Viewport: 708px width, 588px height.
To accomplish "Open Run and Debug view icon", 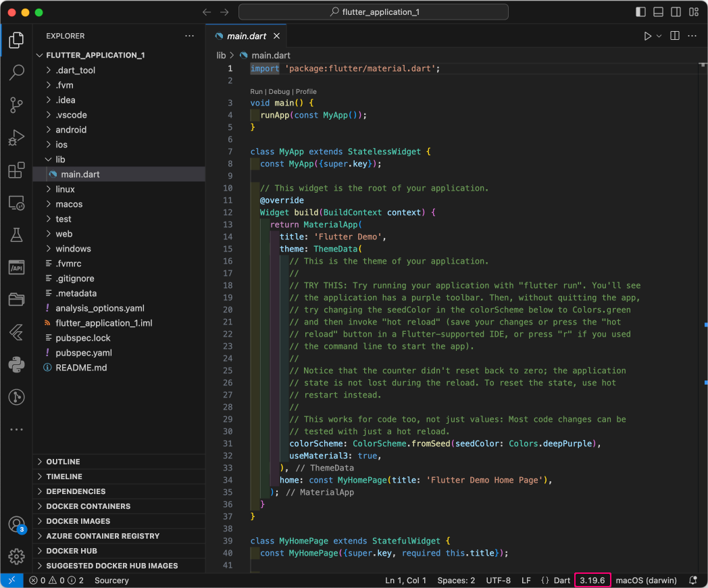I will (16, 137).
